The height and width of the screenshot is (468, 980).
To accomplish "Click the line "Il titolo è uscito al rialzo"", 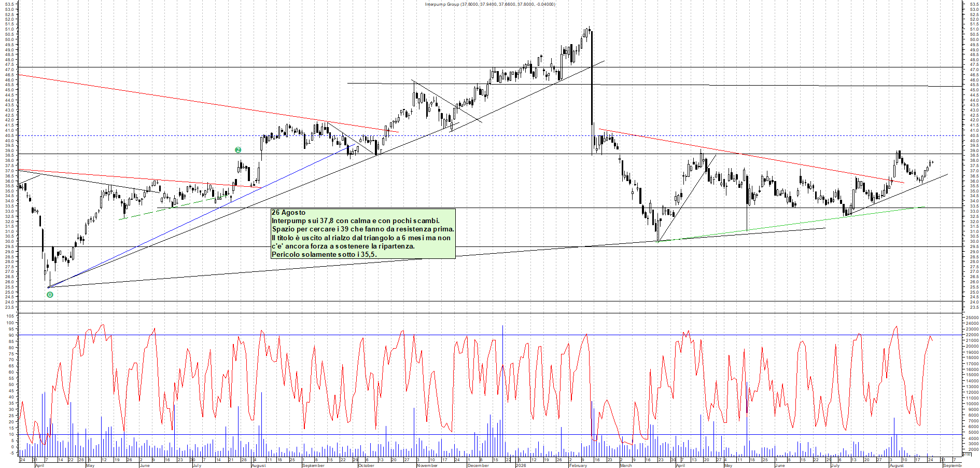I will point(361,238).
